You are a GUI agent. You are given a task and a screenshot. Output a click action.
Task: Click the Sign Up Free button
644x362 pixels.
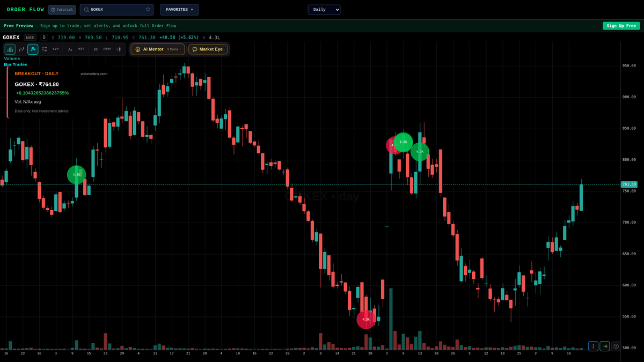621,25
